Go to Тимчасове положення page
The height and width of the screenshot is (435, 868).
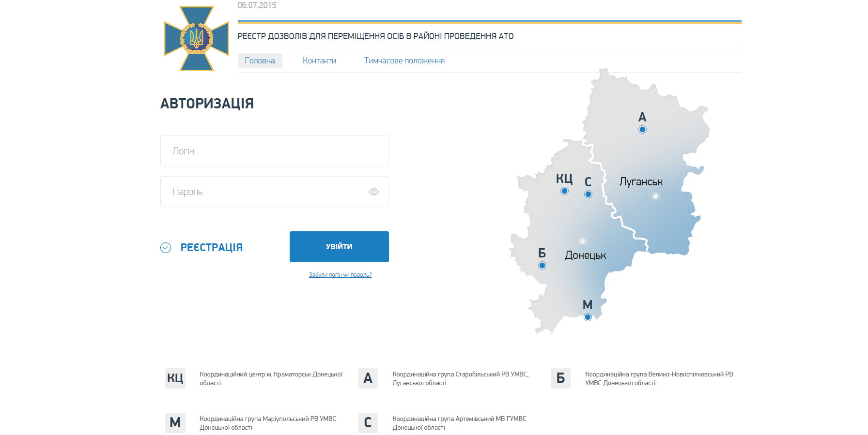click(404, 61)
